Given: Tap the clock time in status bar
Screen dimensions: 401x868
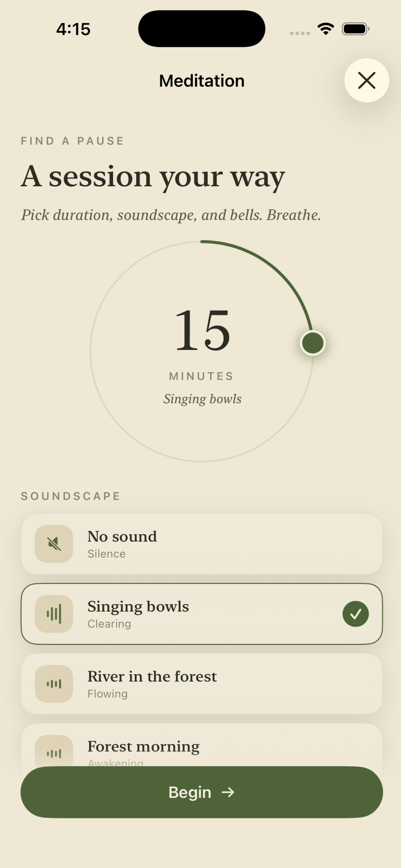Looking at the screenshot, I should tap(74, 29).
